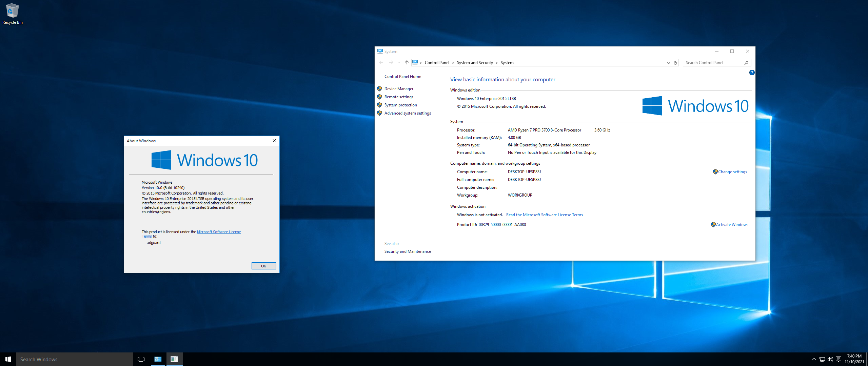Viewport: 868px width, 366px height.
Task: Click Show desktop sliver at taskbar end
Action: pyautogui.click(x=867, y=359)
